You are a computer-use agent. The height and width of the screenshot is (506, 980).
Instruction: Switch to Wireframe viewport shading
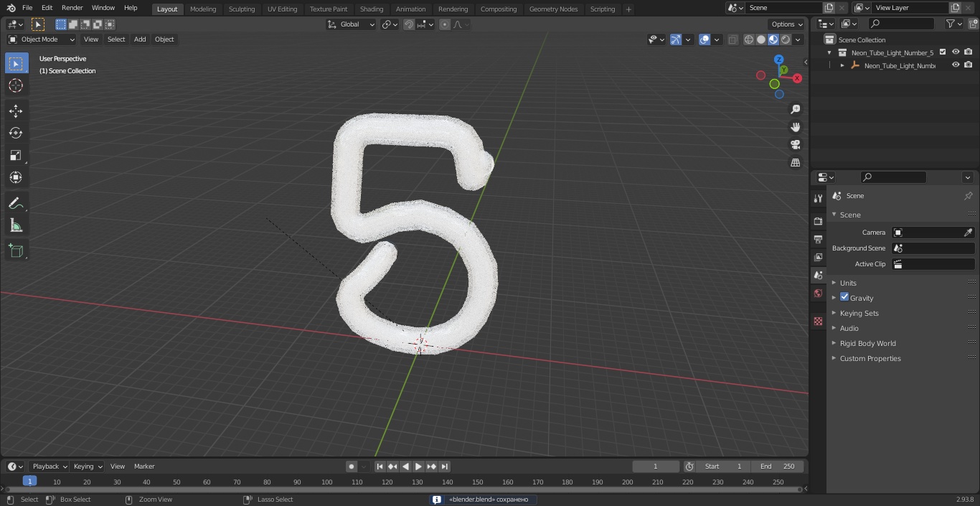tap(749, 39)
